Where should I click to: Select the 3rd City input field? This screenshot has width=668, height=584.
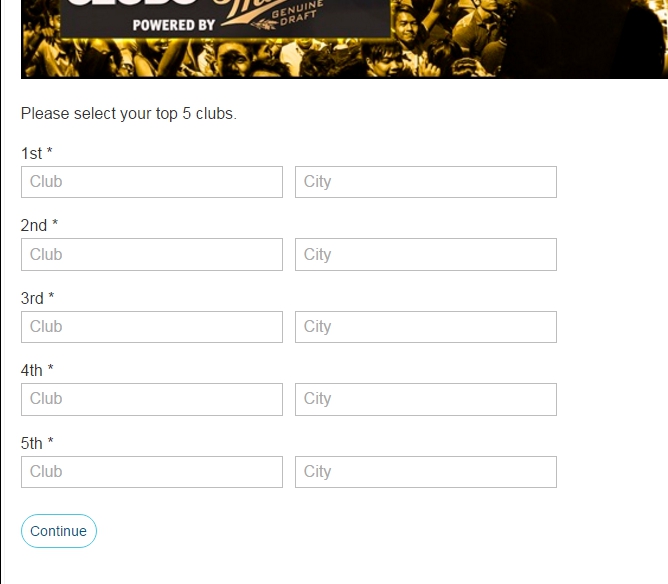pyautogui.click(x=426, y=327)
